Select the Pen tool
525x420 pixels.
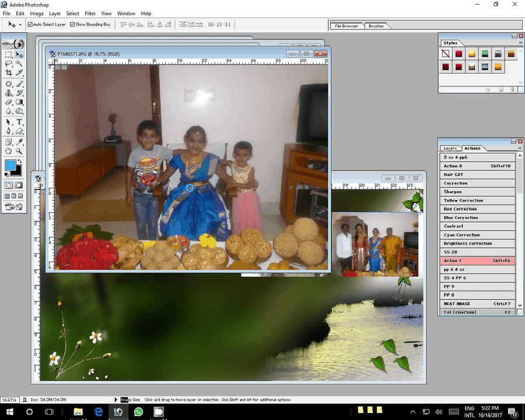(9, 131)
